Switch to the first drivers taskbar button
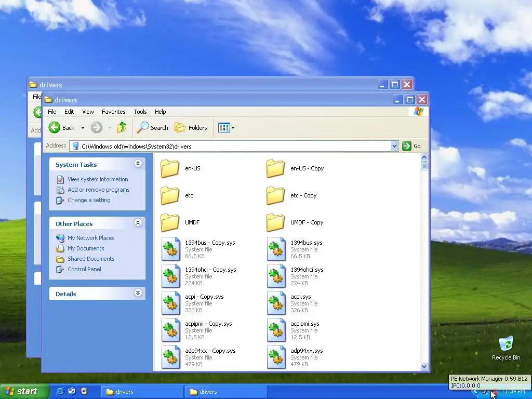 pos(142,392)
